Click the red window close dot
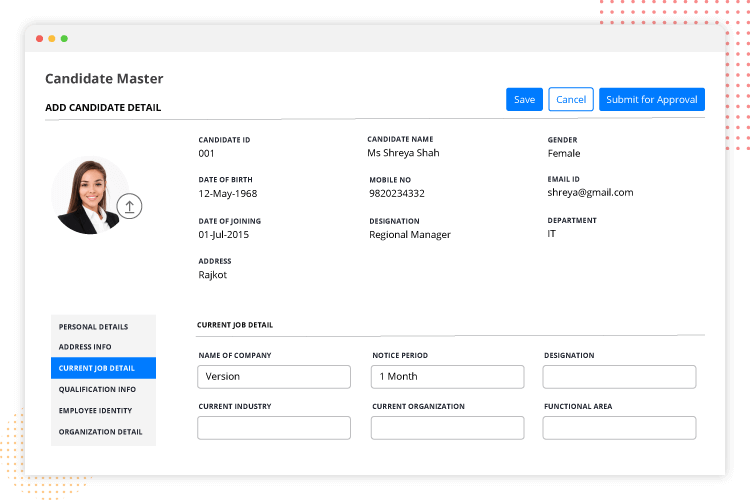 click(x=40, y=38)
